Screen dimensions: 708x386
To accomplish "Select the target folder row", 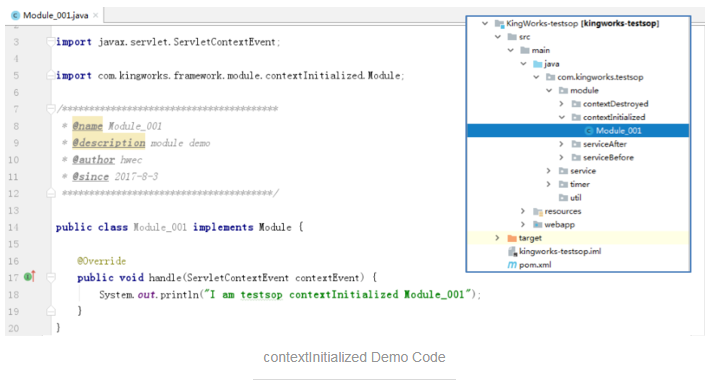I will point(578,238).
